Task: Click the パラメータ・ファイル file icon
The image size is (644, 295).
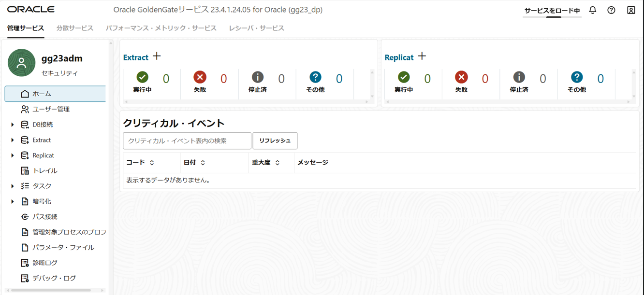Action: pos(25,247)
